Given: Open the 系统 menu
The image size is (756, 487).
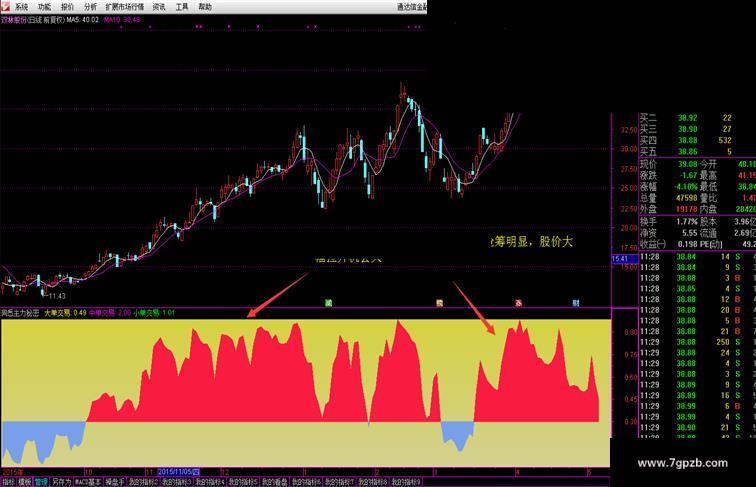Looking at the screenshot, I should [21, 7].
